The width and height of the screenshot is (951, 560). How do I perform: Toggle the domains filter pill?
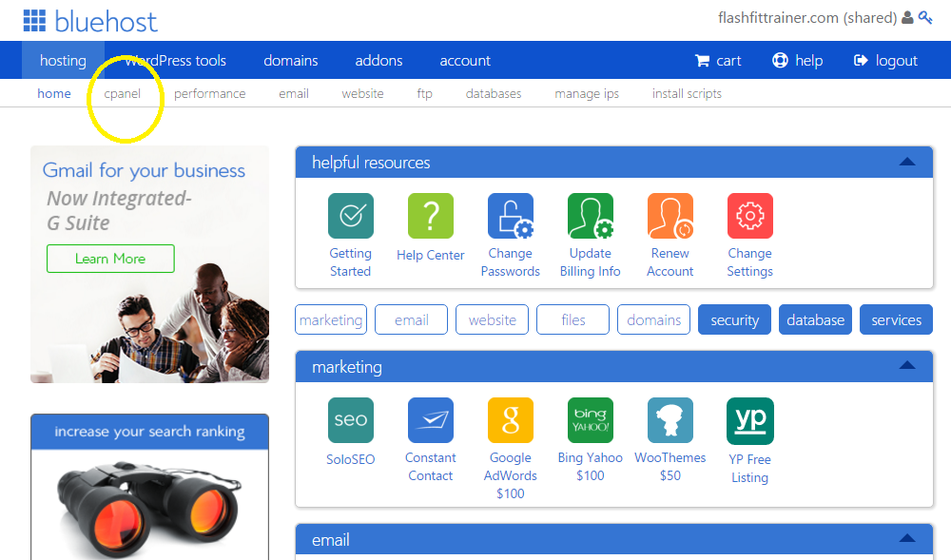pyautogui.click(x=654, y=319)
